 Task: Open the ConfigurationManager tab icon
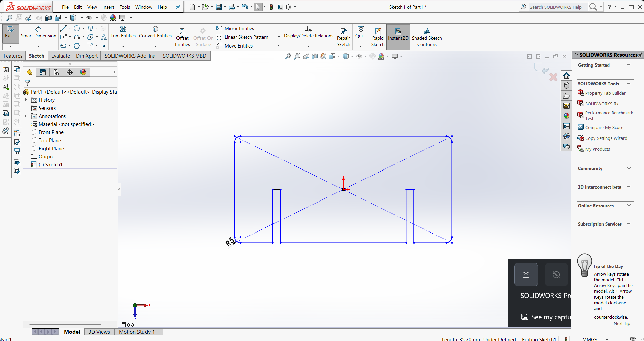pyautogui.click(x=56, y=72)
